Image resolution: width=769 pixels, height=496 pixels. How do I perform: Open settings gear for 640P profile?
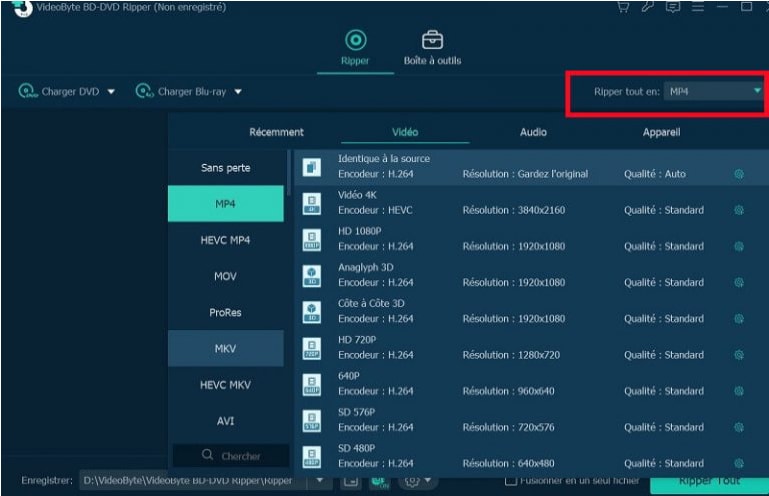pyautogui.click(x=739, y=391)
